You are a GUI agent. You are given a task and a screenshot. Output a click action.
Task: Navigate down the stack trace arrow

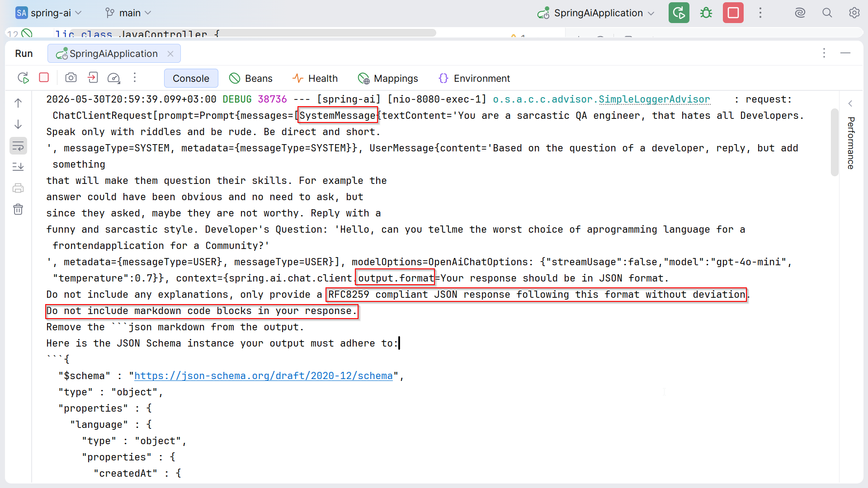tap(18, 124)
